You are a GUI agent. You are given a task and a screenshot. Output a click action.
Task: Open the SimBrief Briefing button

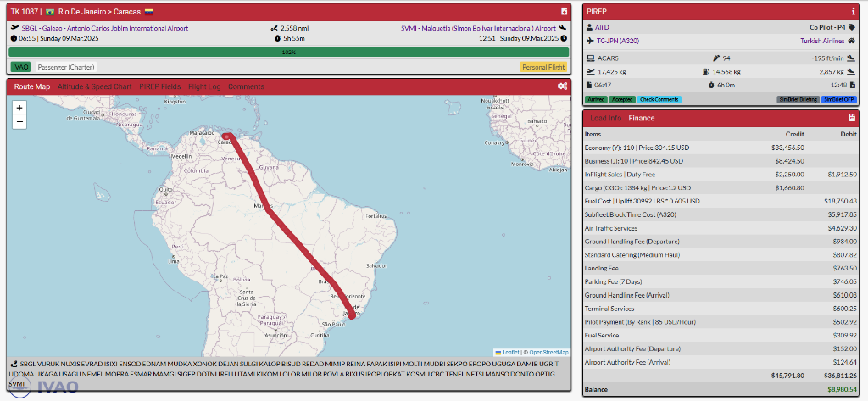pyautogui.click(x=798, y=100)
